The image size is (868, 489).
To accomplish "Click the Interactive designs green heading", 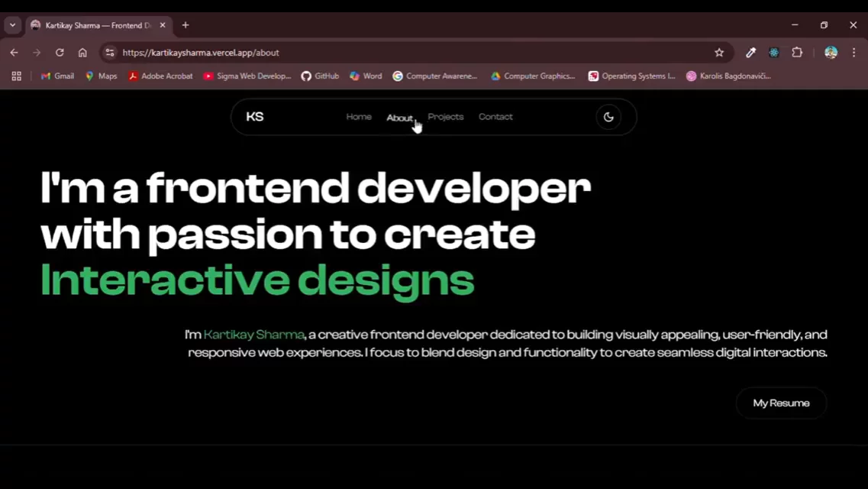I will tap(257, 281).
